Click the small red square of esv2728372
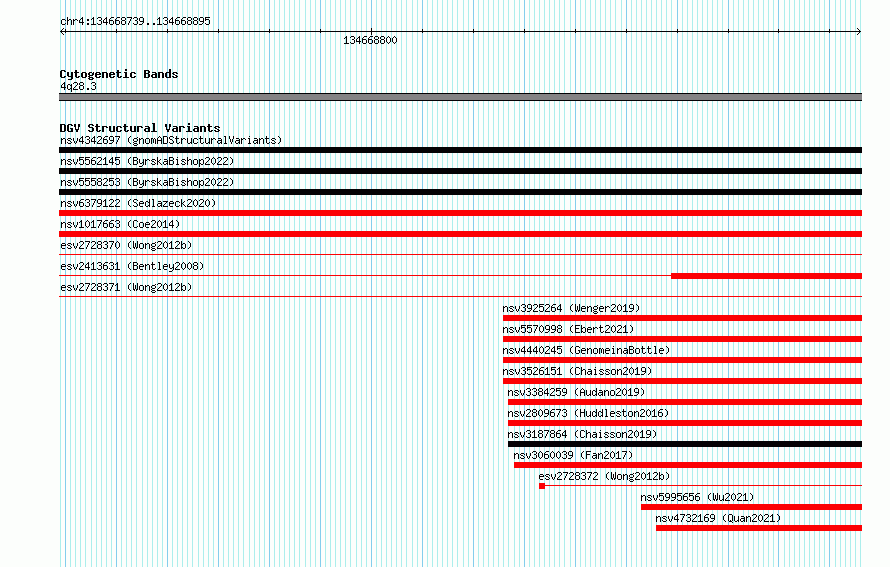The height and width of the screenshot is (567, 890). coord(542,486)
